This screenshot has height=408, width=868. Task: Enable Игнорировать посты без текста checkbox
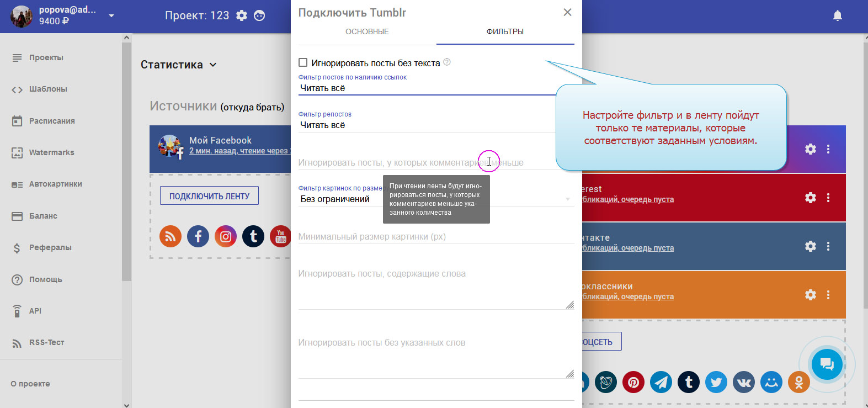pyautogui.click(x=303, y=63)
